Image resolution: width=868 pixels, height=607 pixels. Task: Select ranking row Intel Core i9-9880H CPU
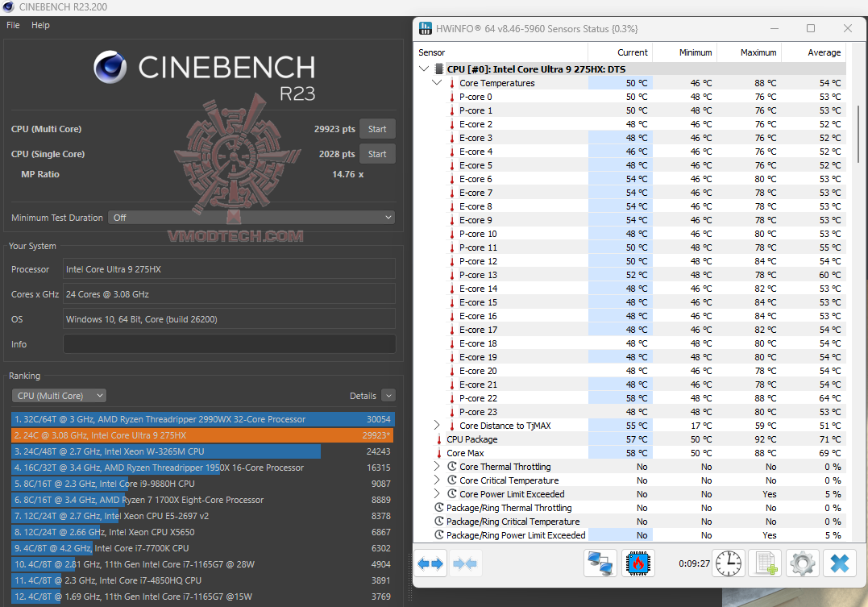point(202,484)
